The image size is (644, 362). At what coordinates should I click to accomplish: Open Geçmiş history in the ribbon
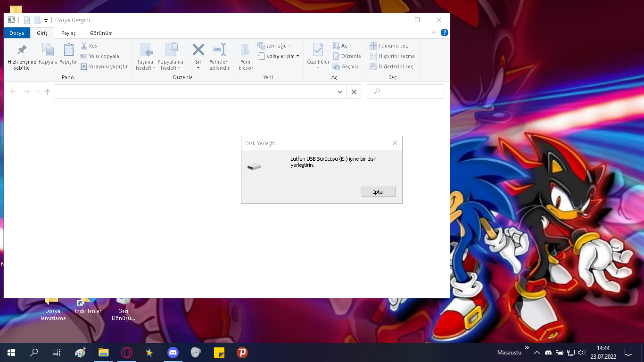pos(346,66)
